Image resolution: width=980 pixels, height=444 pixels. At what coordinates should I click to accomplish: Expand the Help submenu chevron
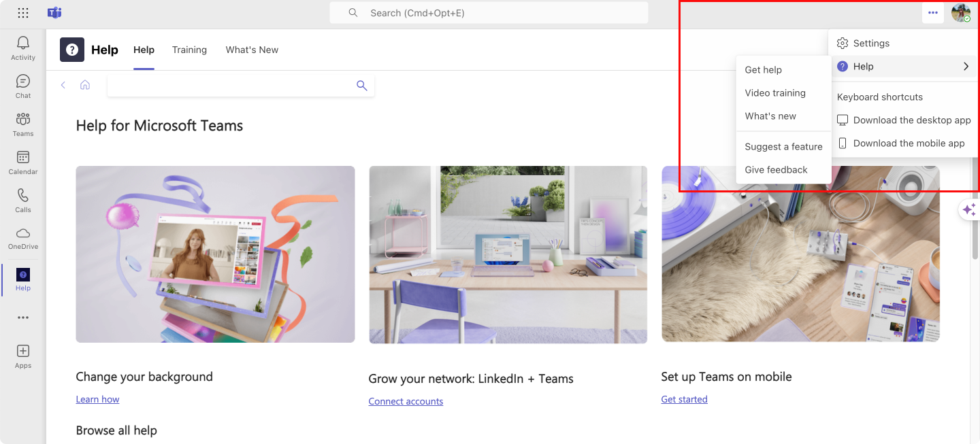coord(966,67)
